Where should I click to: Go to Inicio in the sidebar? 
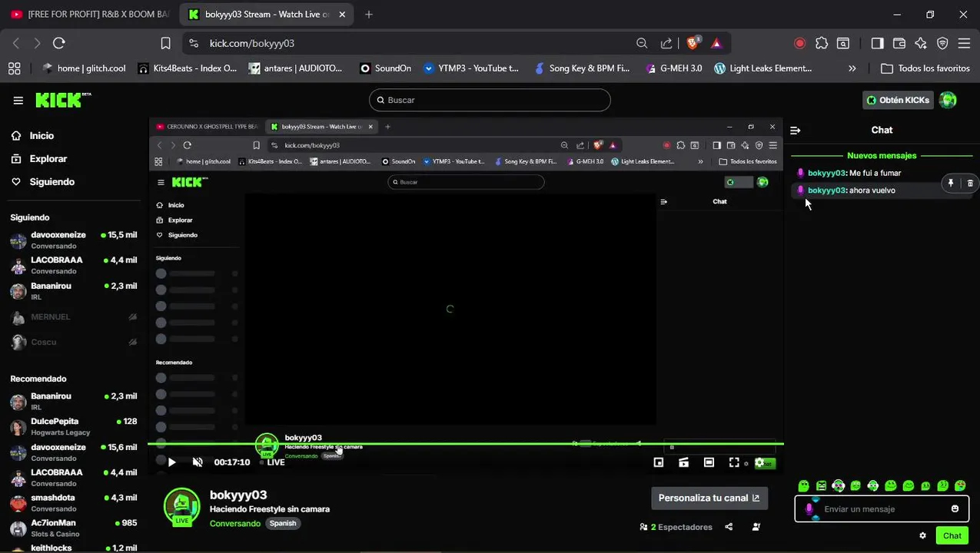[x=42, y=136]
